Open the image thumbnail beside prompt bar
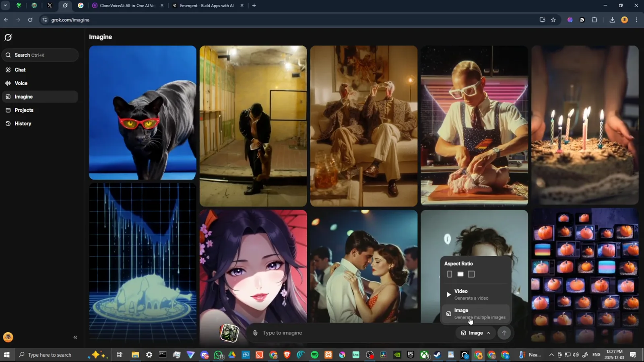 click(x=229, y=333)
